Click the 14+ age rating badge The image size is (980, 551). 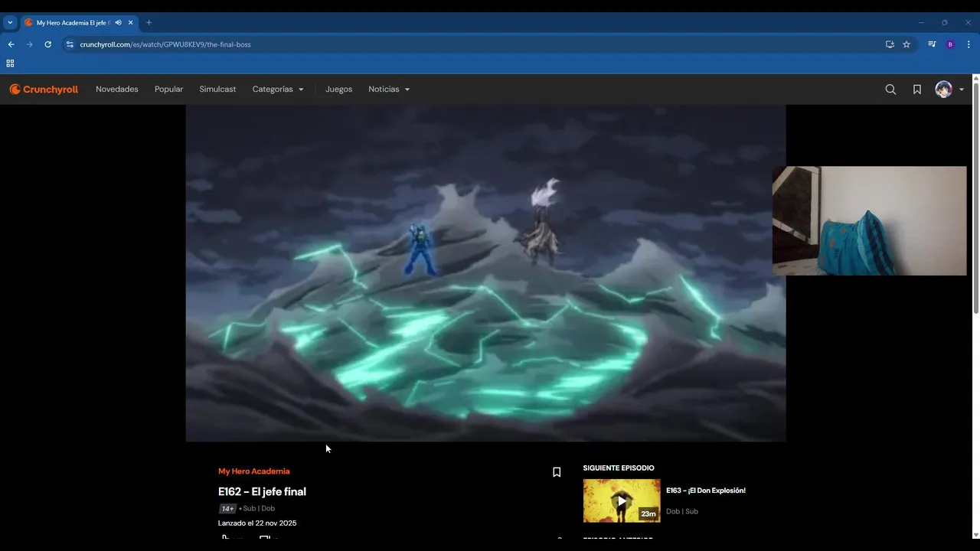coord(227,508)
